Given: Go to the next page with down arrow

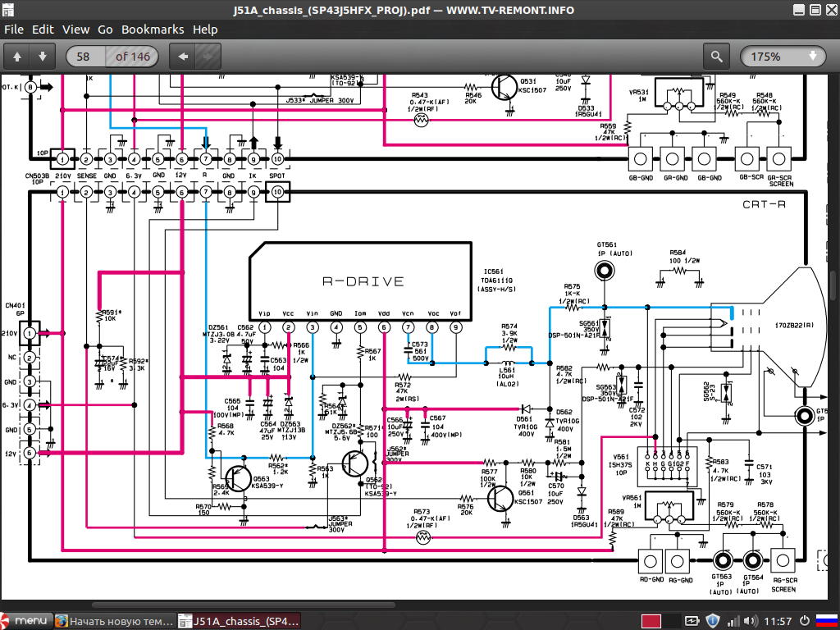Looking at the screenshot, I should point(43,57).
